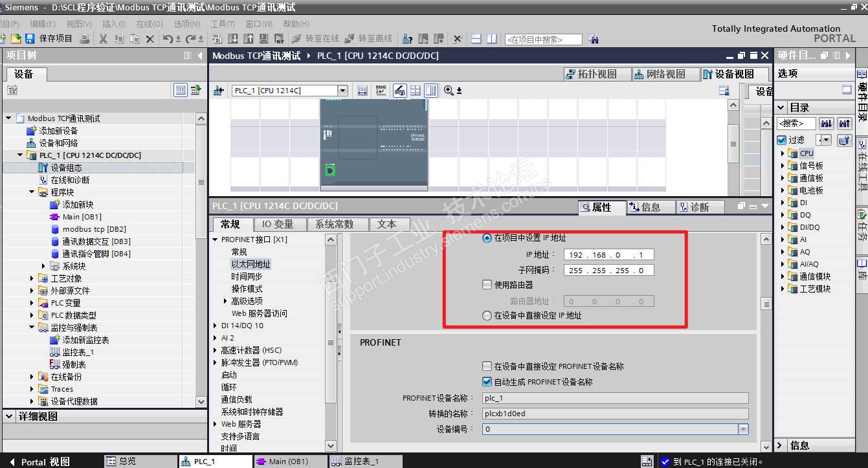868x468 pixels.
Task: Click the 在项目中搜索 search box
Action: pos(544,39)
